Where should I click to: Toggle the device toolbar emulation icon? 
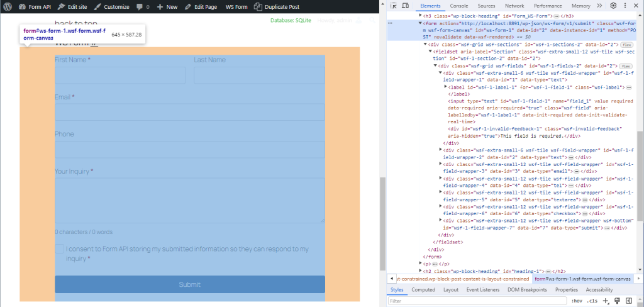(406, 6)
